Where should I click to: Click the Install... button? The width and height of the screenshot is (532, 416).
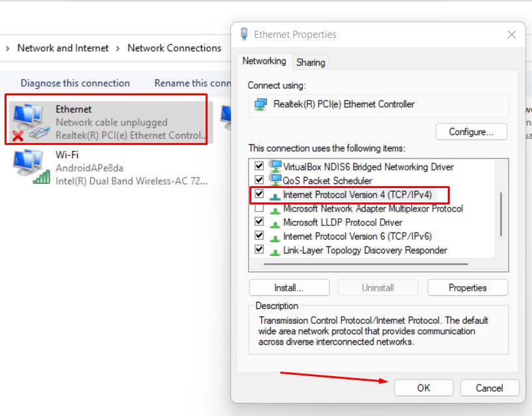[289, 288]
